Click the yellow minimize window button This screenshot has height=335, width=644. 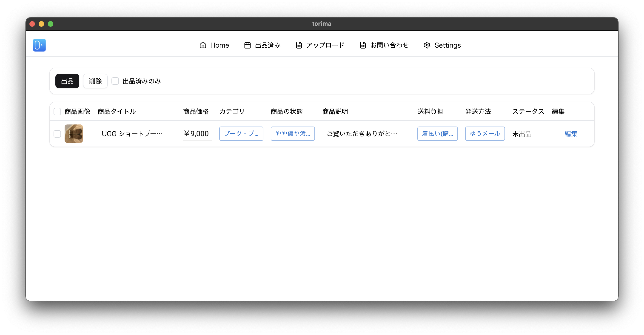(x=41, y=24)
